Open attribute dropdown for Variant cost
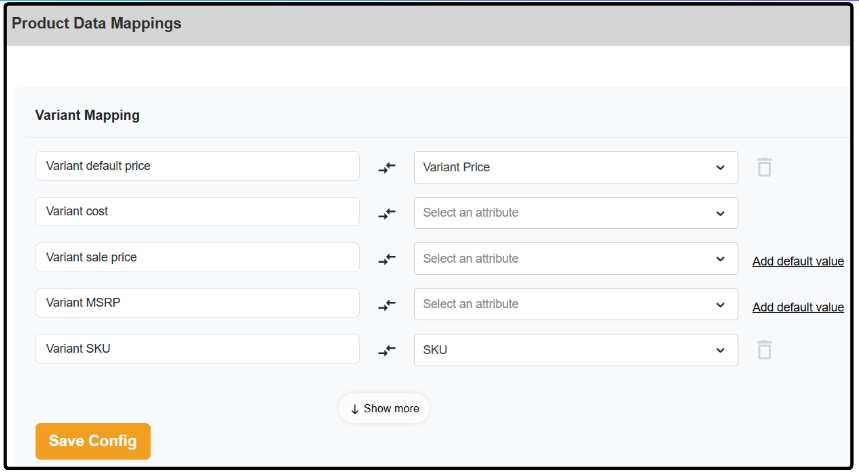The width and height of the screenshot is (859, 476). pos(575,213)
